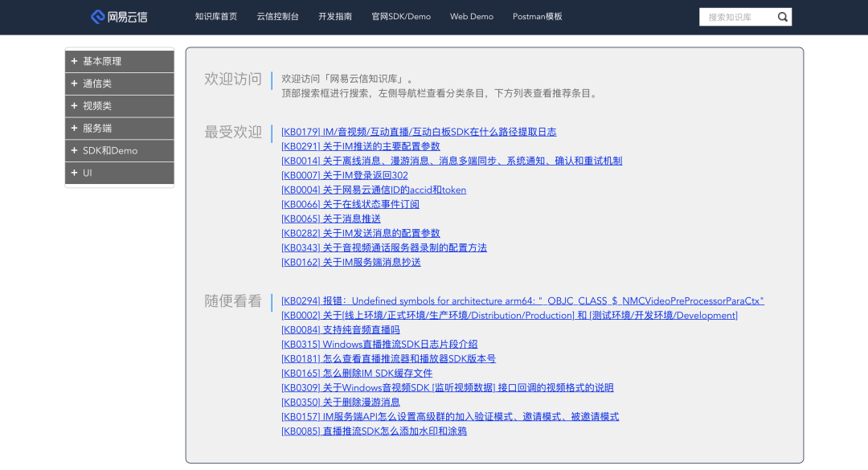Click the 欢迎访问「网易云信知识库」 text line
The height and width of the screenshot is (470, 868).
tap(348, 80)
